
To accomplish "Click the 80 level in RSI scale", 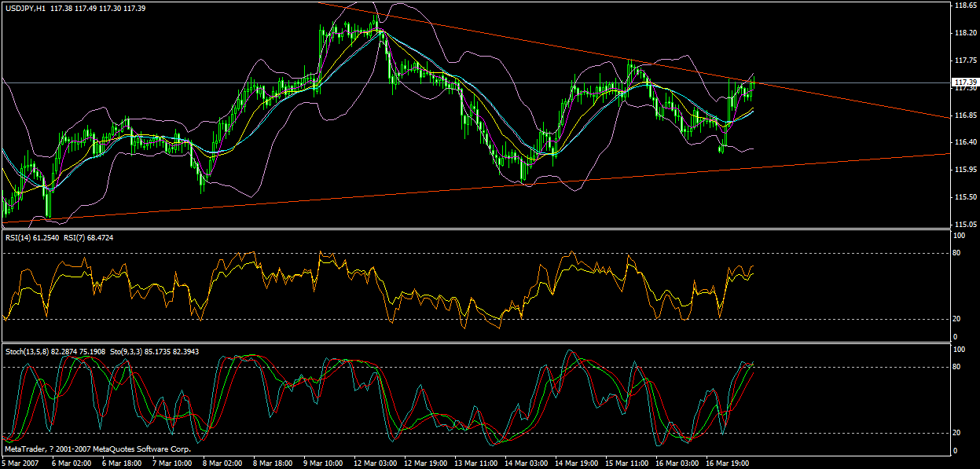I will (x=957, y=253).
